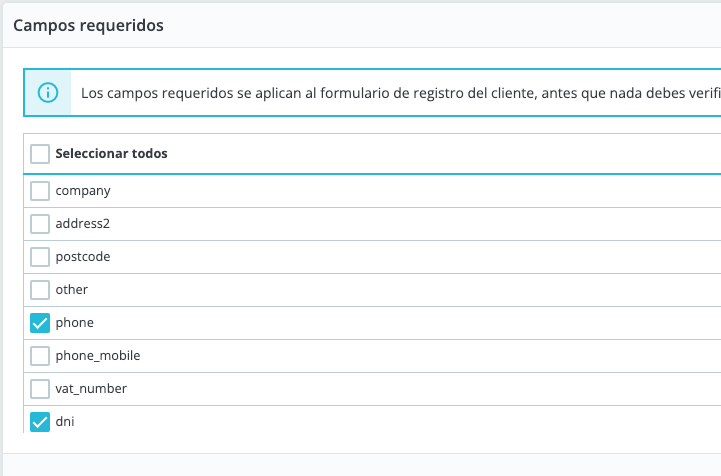Click the vat_number row label
Viewport: 721px width, 476px height.
click(91, 389)
